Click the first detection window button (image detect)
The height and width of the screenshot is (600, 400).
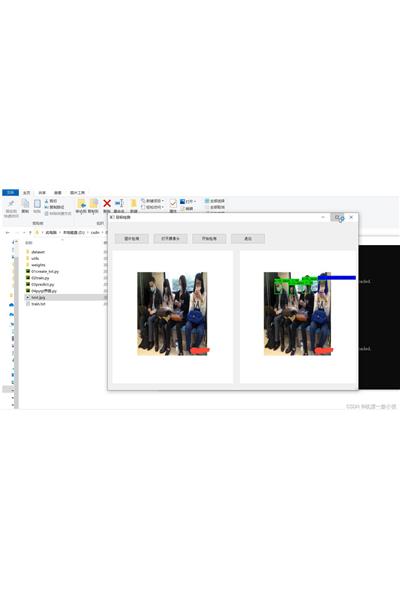132,238
